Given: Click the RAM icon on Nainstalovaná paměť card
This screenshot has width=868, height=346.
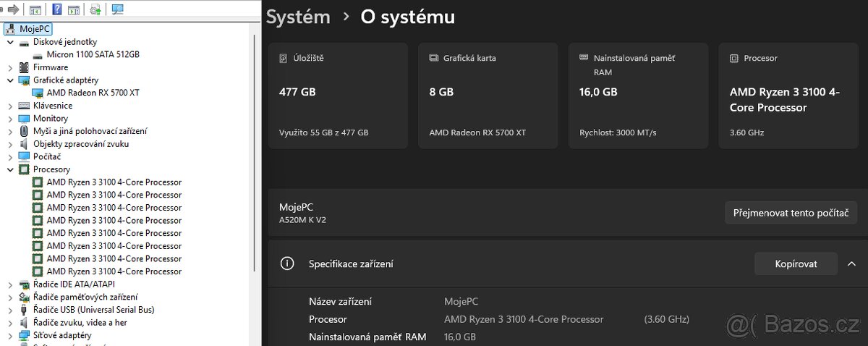Looking at the screenshot, I should (x=584, y=58).
